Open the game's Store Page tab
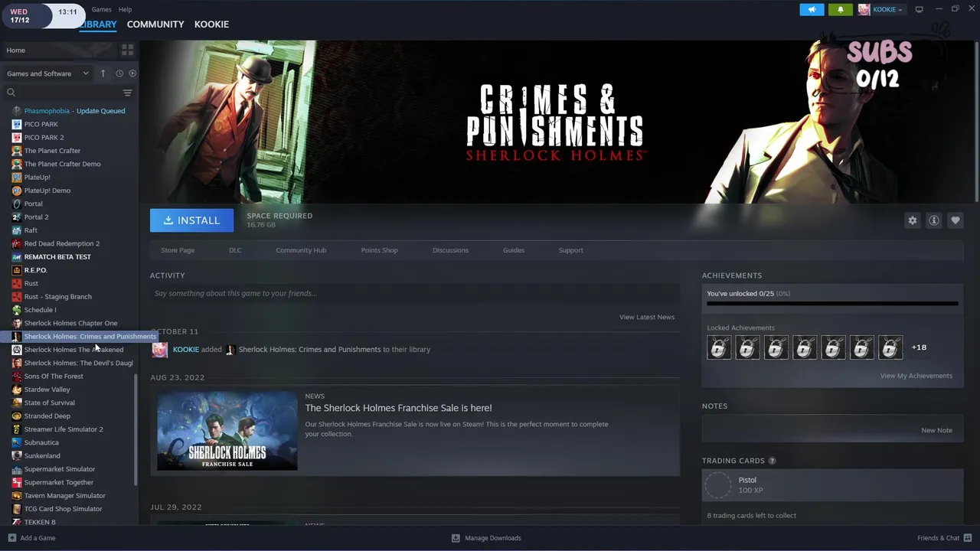Image resolution: width=980 pixels, height=551 pixels. pos(178,250)
